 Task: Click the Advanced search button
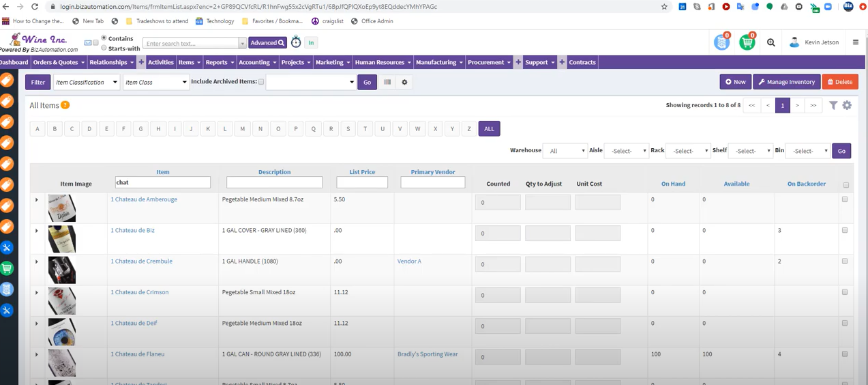click(x=267, y=43)
